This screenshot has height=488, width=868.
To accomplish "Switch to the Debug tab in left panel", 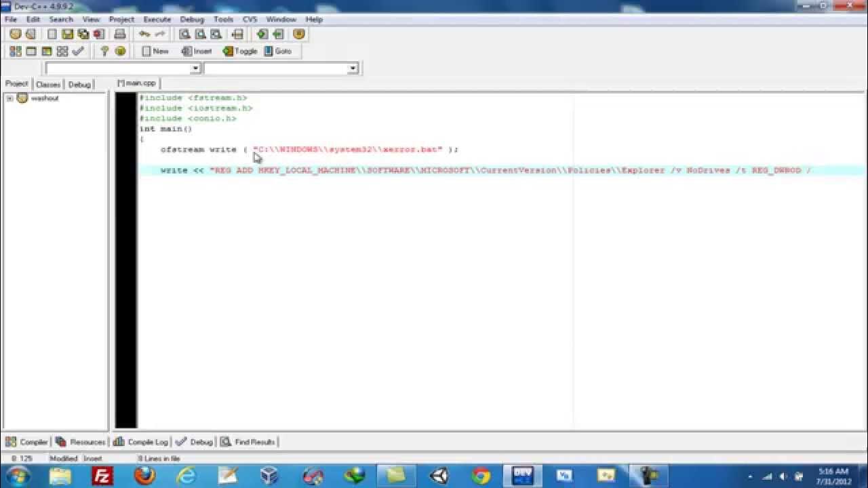I will click(79, 85).
